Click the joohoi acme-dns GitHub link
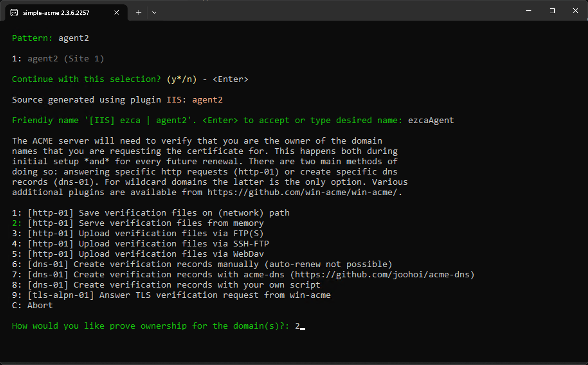 (x=382, y=274)
